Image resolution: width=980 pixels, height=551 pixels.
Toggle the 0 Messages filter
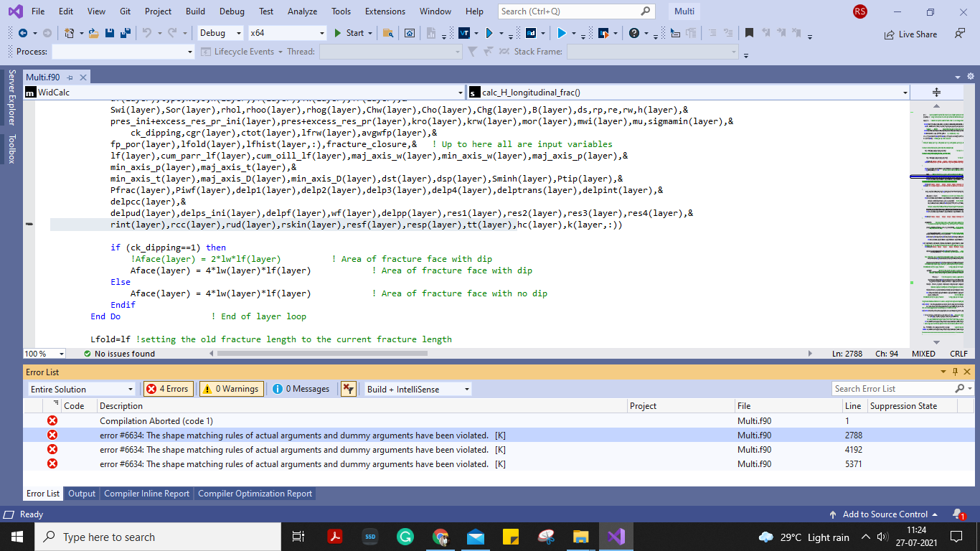point(301,389)
